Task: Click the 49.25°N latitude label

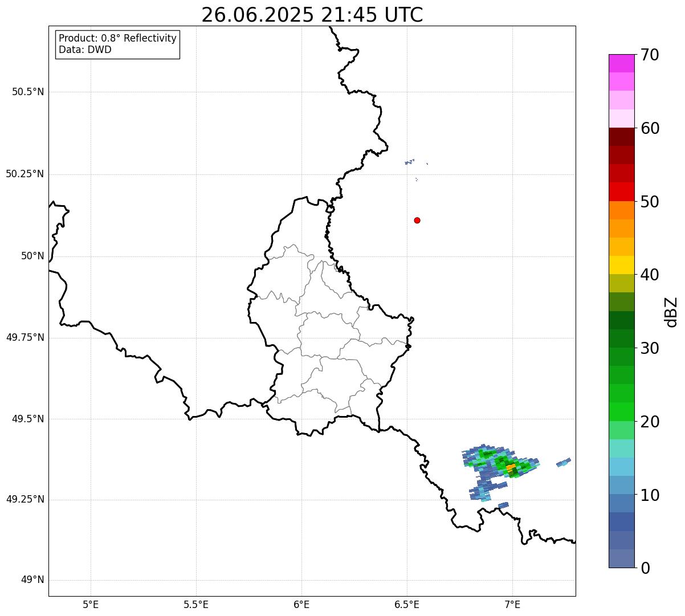Action: coord(25,500)
